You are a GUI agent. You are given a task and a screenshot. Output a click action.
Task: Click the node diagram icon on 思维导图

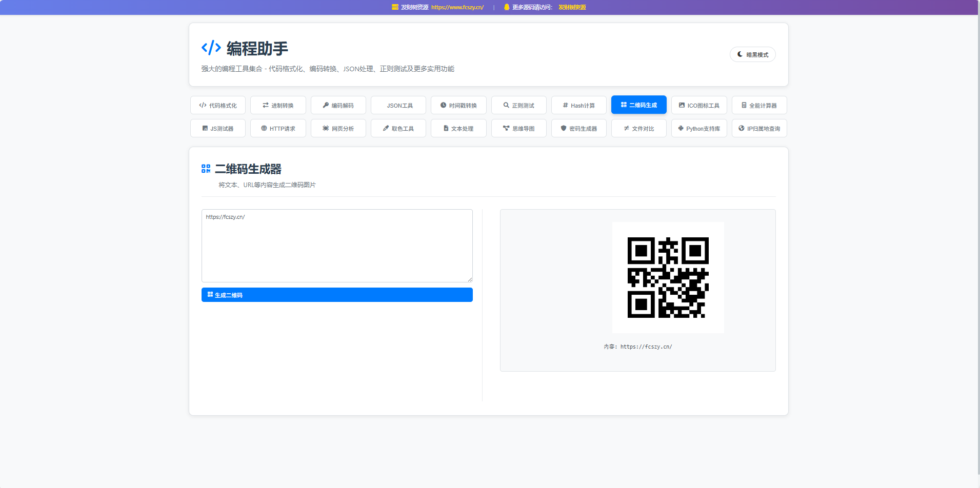point(506,128)
